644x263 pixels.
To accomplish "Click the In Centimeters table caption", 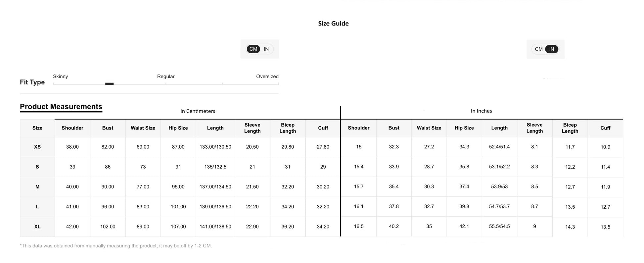I will pos(198,111).
